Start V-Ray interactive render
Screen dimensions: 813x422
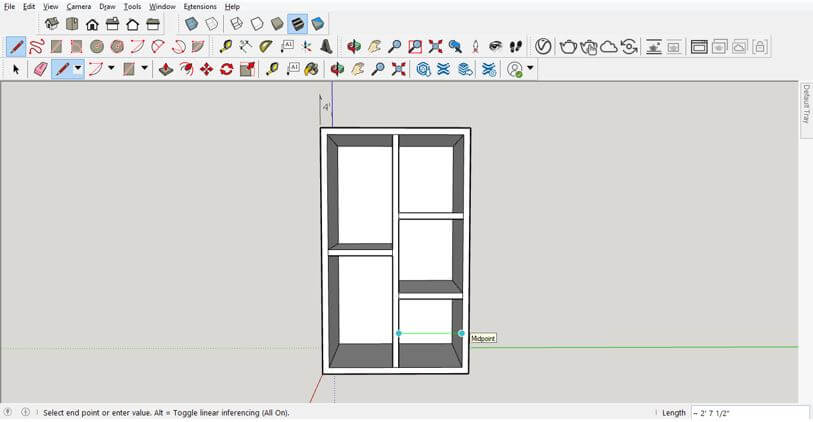pyautogui.click(x=588, y=47)
